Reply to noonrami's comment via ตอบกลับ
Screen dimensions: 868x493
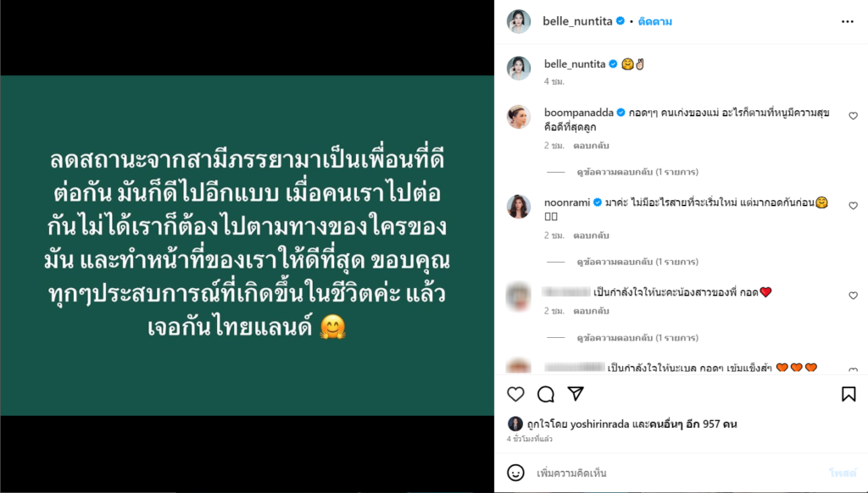coord(591,235)
